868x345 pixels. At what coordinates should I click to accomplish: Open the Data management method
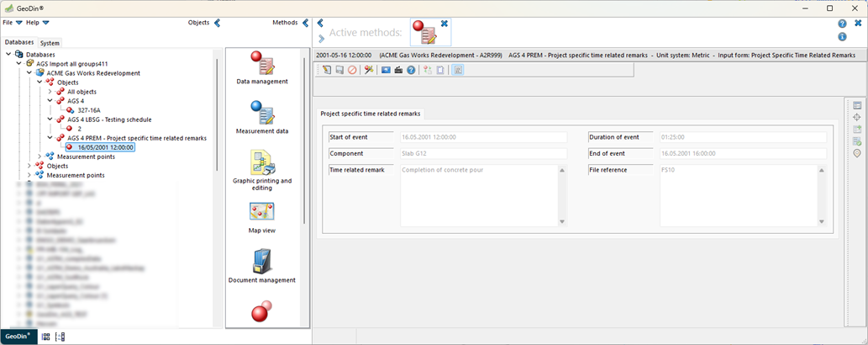coord(261,67)
